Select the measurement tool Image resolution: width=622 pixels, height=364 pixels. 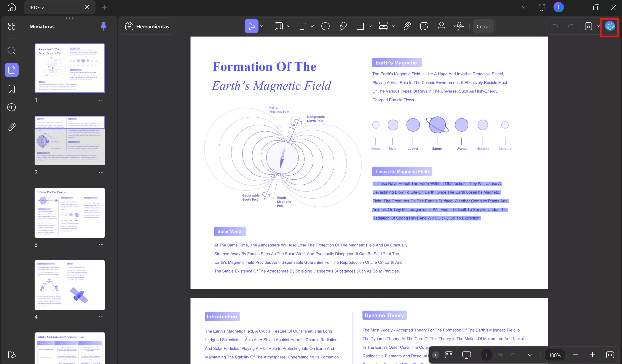[383, 26]
